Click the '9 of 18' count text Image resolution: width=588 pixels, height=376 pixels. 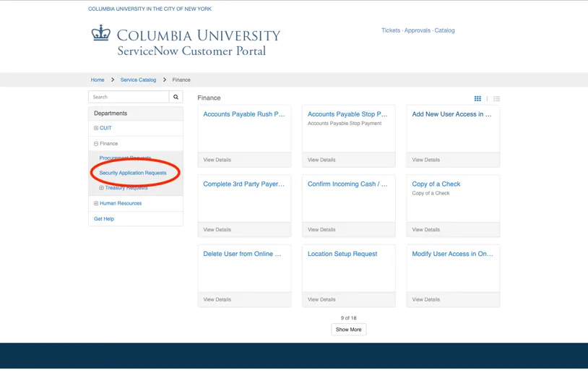click(x=348, y=318)
